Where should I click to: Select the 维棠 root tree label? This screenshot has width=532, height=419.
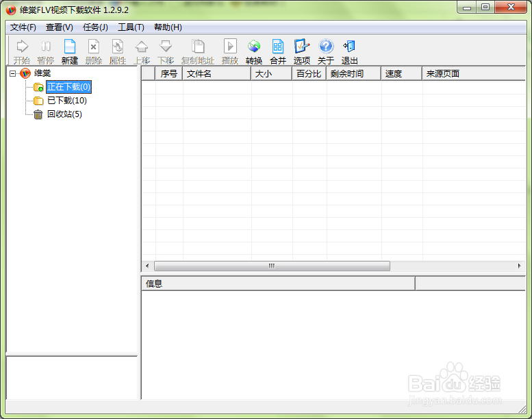click(42, 73)
